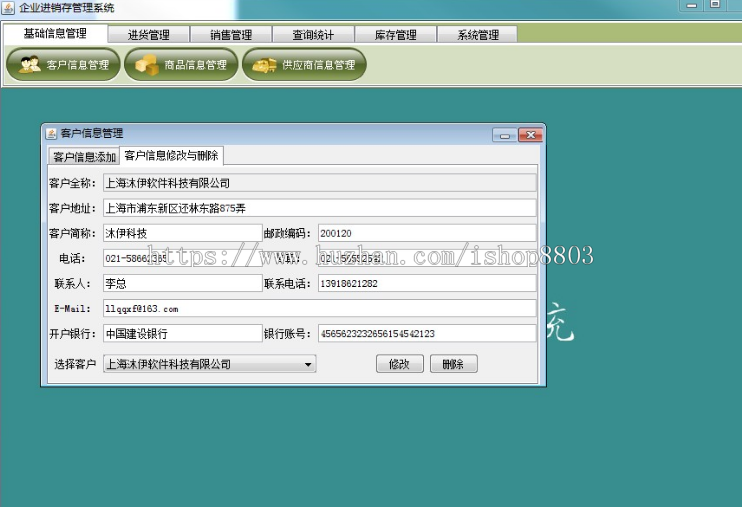
Task: Maximize the main 企业进销存管理系统 window
Action: tap(715, 5)
